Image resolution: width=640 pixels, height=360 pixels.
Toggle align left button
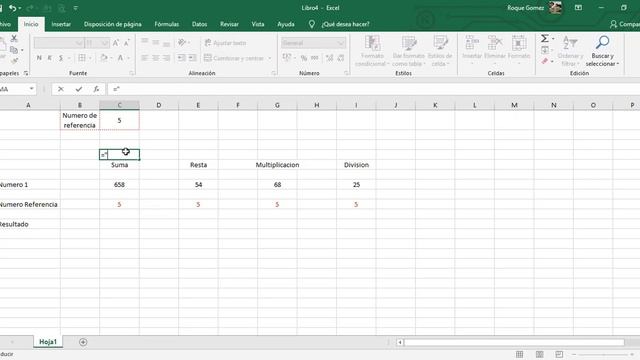pos(144,58)
